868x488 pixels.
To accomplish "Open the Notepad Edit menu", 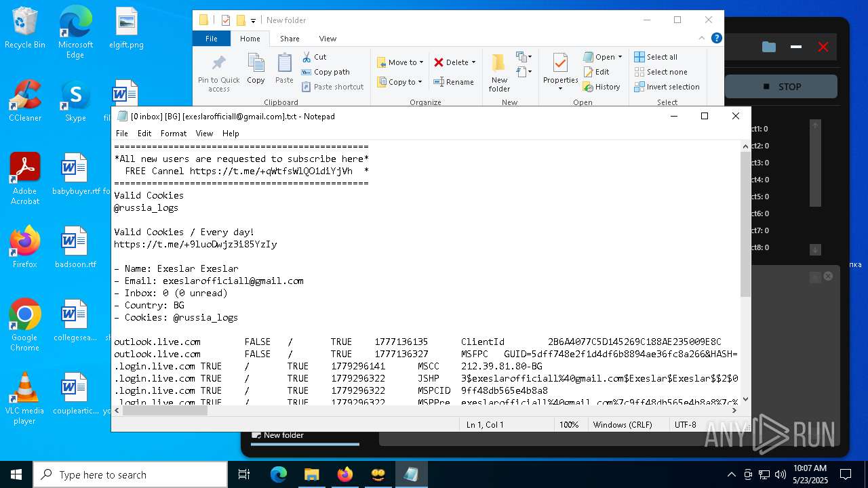I will coord(144,134).
